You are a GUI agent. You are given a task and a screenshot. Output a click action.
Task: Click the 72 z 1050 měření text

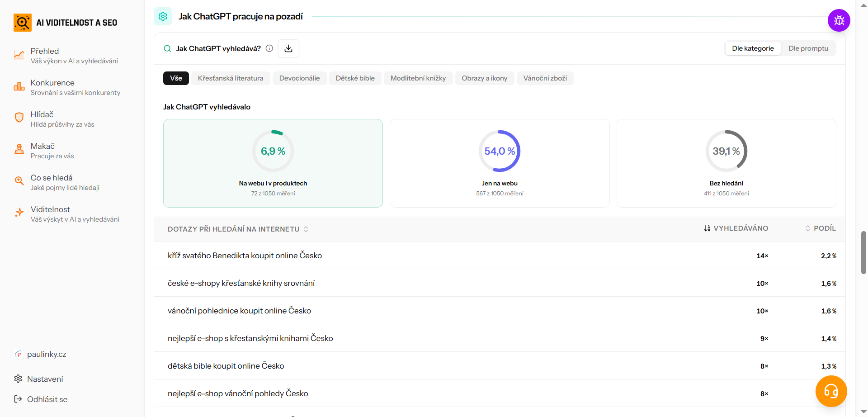[x=273, y=194]
